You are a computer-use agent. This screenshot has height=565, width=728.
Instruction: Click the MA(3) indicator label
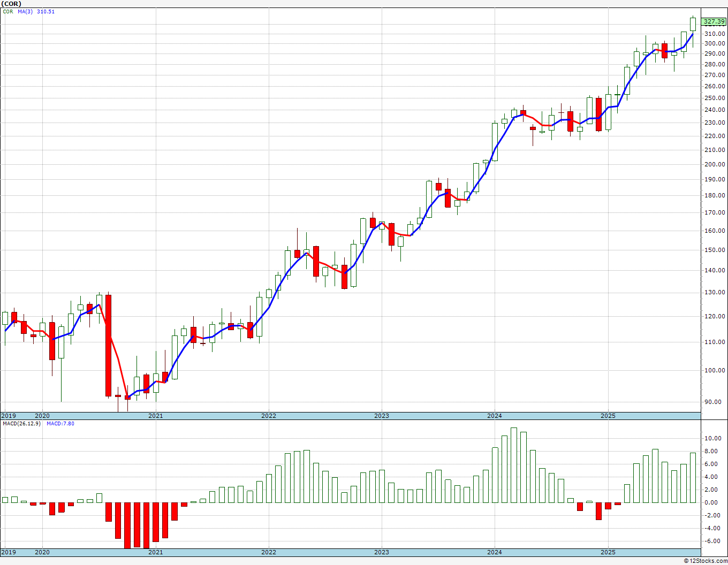(25, 12)
